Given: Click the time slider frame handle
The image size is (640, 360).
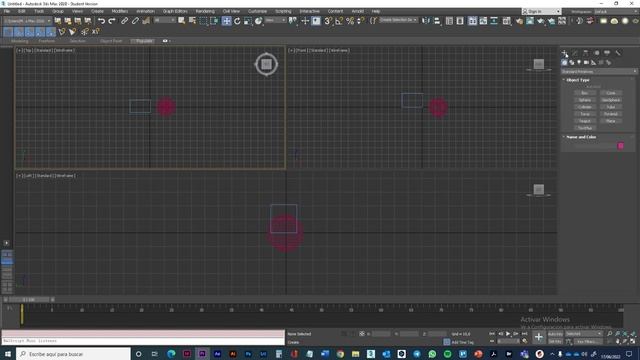Looking at the screenshot, I should [29, 300].
